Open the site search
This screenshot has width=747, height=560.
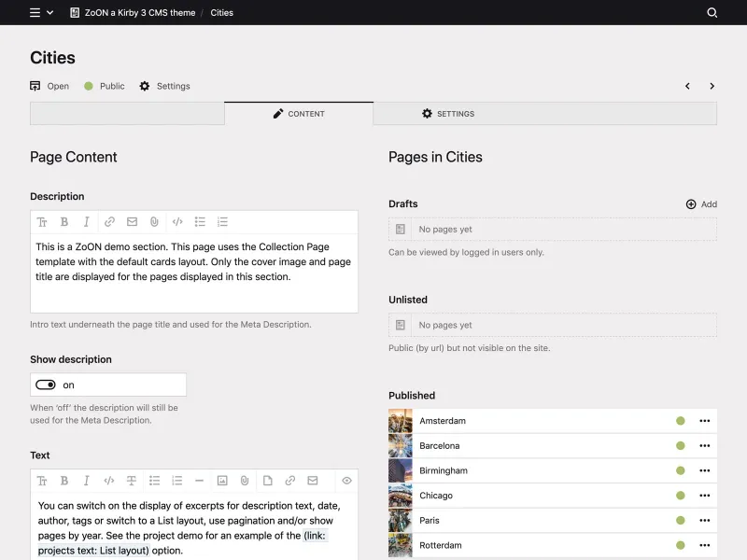click(712, 13)
